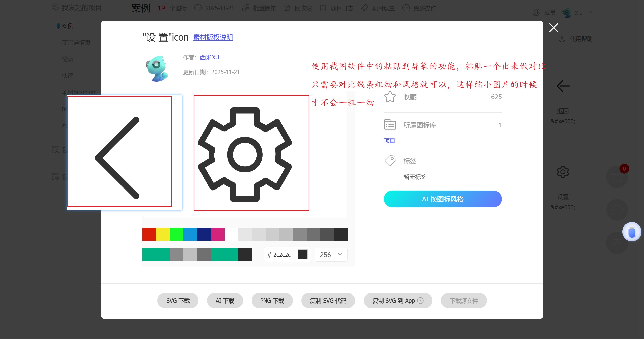
Task: Click AI 换图标风格 button
Action: pyautogui.click(x=442, y=199)
